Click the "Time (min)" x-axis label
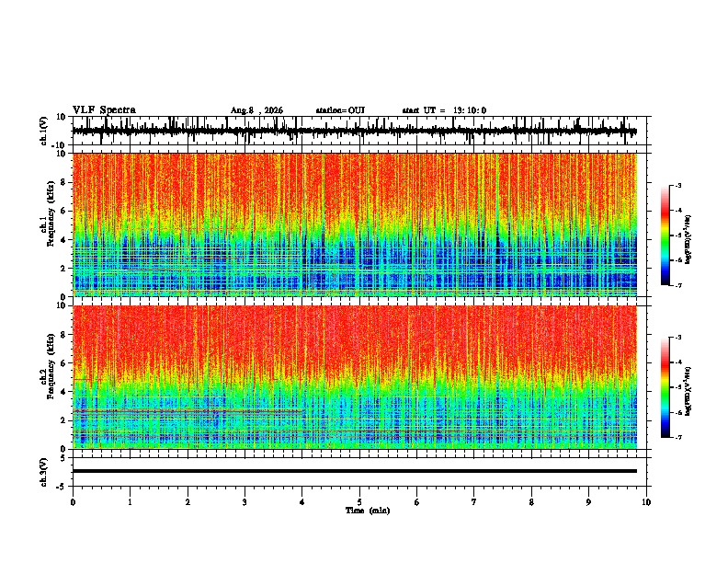This screenshot has height=563, width=728. point(368,511)
